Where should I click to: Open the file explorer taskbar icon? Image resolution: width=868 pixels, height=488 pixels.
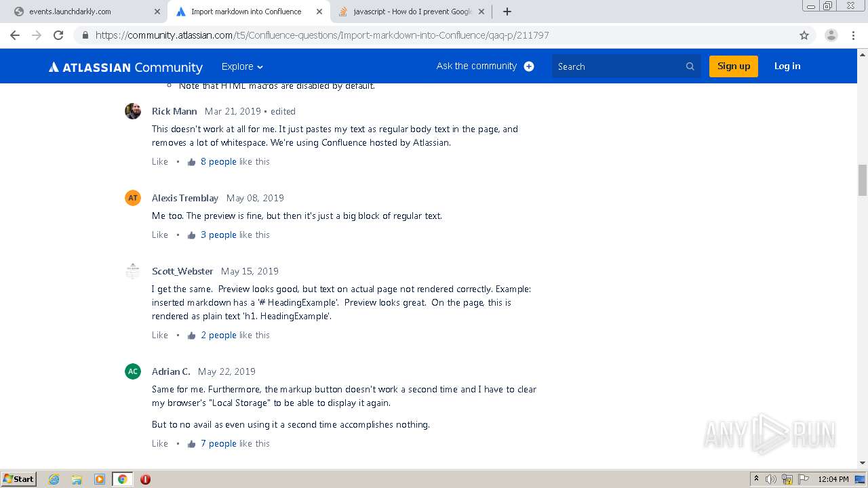[77, 479]
